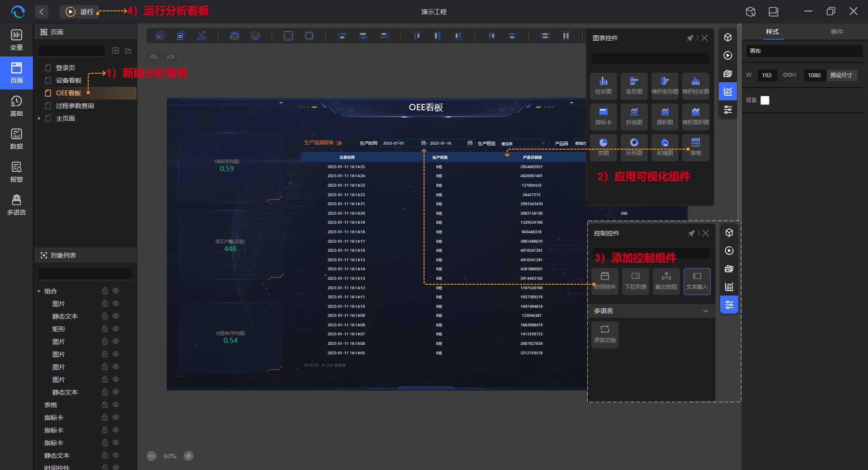Image resolution: width=868 pixels, height=470 pixels.
Task: Switch to the 样式 tab
Action: pos(772,32)
